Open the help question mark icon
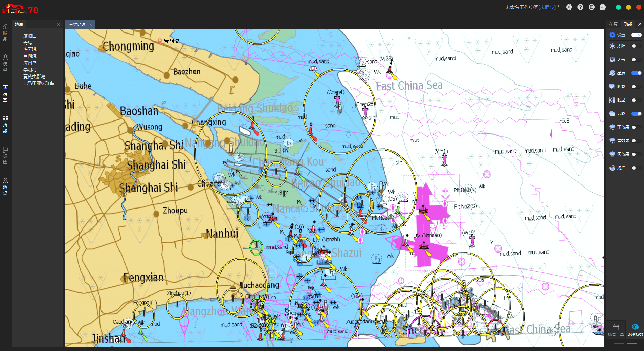The height and width of the screenshot is (351, 644). (x=580, y=7)
